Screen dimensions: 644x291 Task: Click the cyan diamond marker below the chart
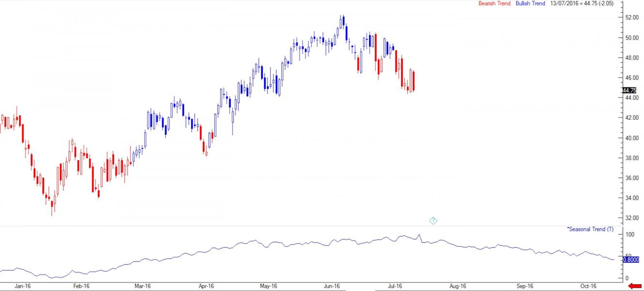click(x=433, y=221)
